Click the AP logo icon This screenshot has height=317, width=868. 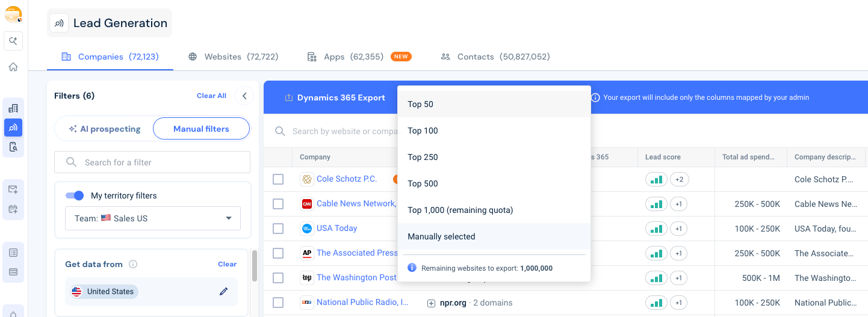pos(307,253)
